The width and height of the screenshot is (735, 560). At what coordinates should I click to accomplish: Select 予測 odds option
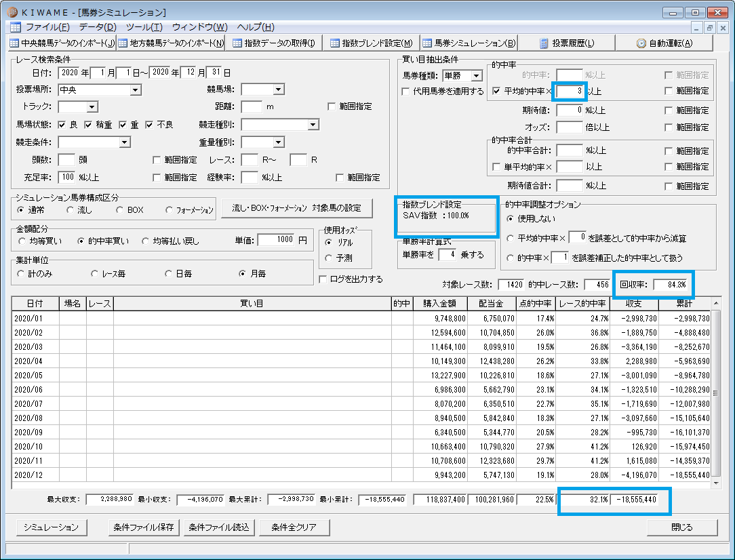pyautogui.click(x=328, y=258)
